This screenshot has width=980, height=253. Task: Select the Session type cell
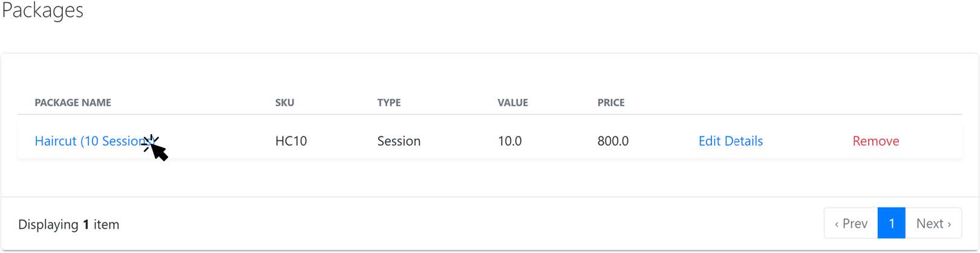pos(399,141)
